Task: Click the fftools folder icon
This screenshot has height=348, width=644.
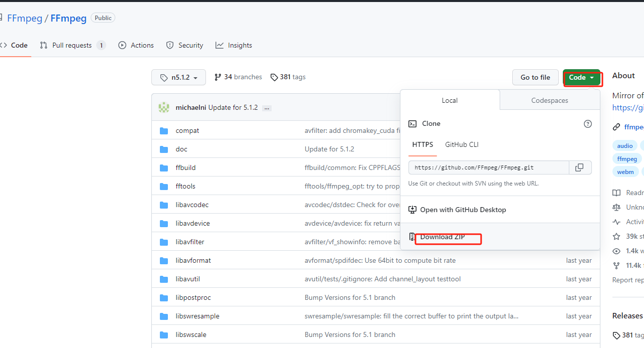Action: 164,186
